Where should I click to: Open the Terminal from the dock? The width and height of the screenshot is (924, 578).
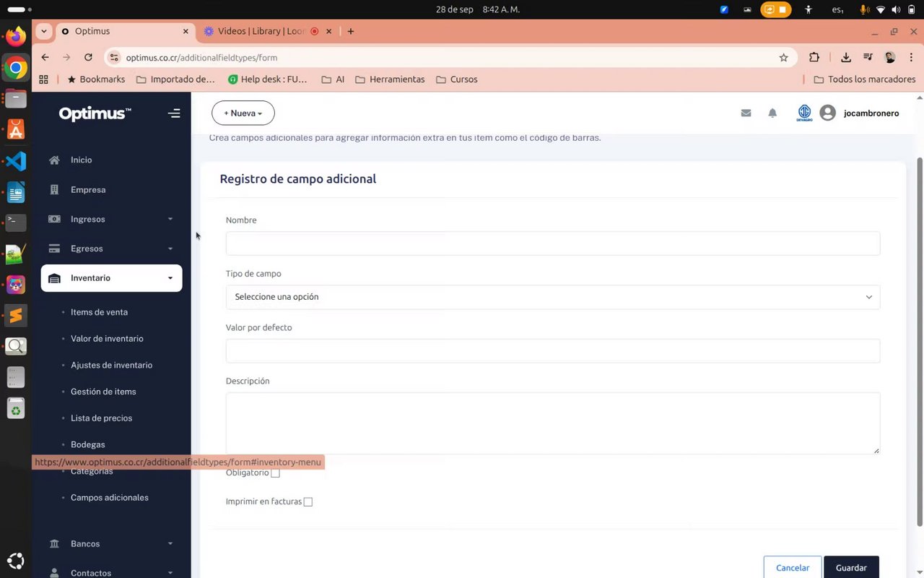[15, 223]
